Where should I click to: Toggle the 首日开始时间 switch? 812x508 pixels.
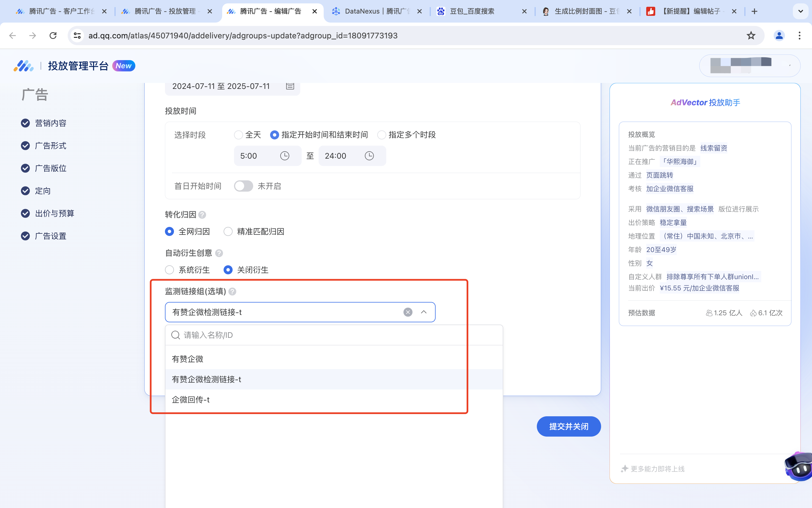[244, 186]
